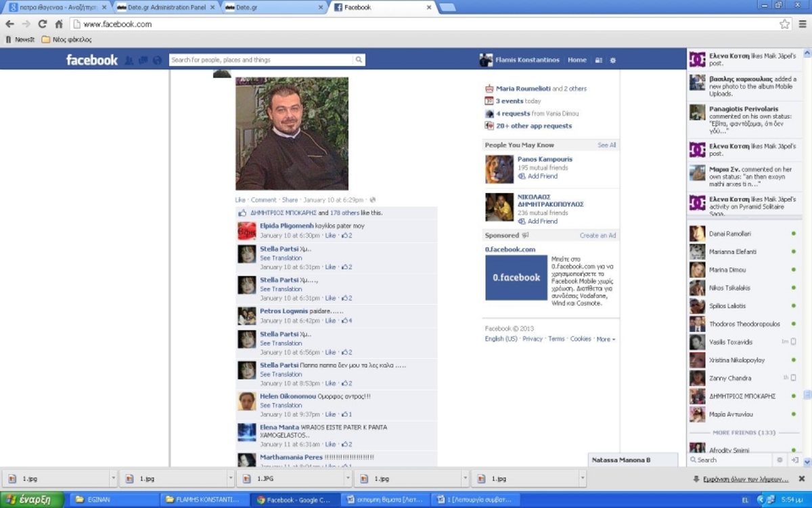Open the Natassa Manona chat tab

pyautogui.click(x=633, y=460)
